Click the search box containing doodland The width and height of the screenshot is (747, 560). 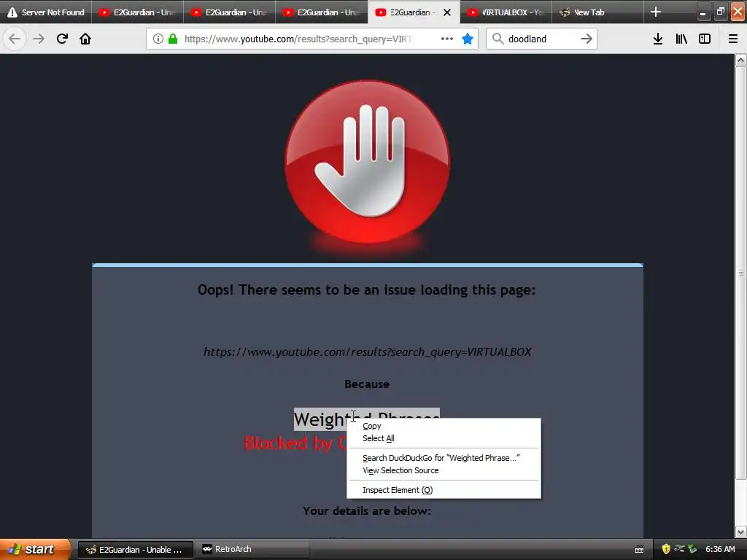[542, 39]
